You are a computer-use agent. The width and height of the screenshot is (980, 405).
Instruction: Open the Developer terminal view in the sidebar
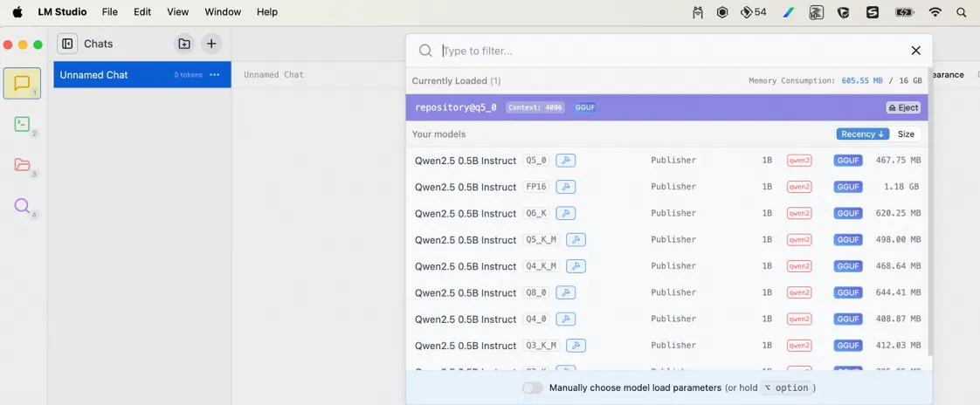[22, 125]
